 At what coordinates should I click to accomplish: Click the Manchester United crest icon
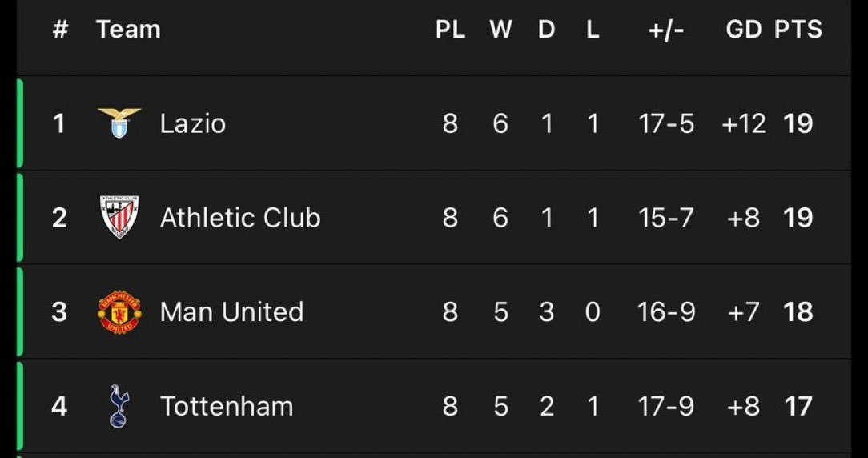[x=119, y=311]
